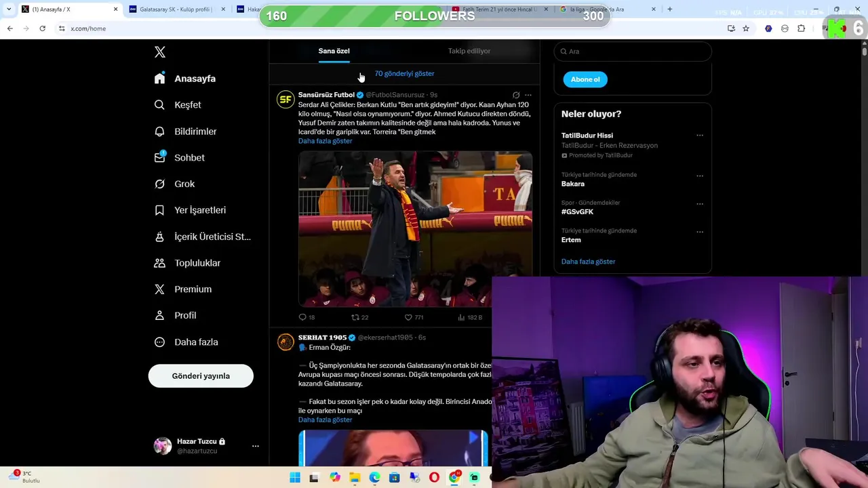
Task: Open Sohbet messages
Action: click(179, 158)
